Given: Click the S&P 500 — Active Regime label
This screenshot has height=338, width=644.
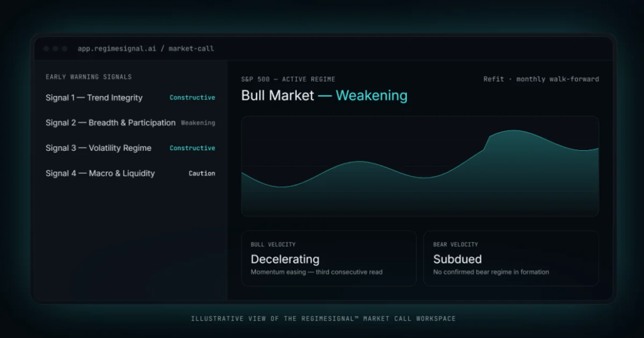Looking at the screenshot, I should (288, 79).
